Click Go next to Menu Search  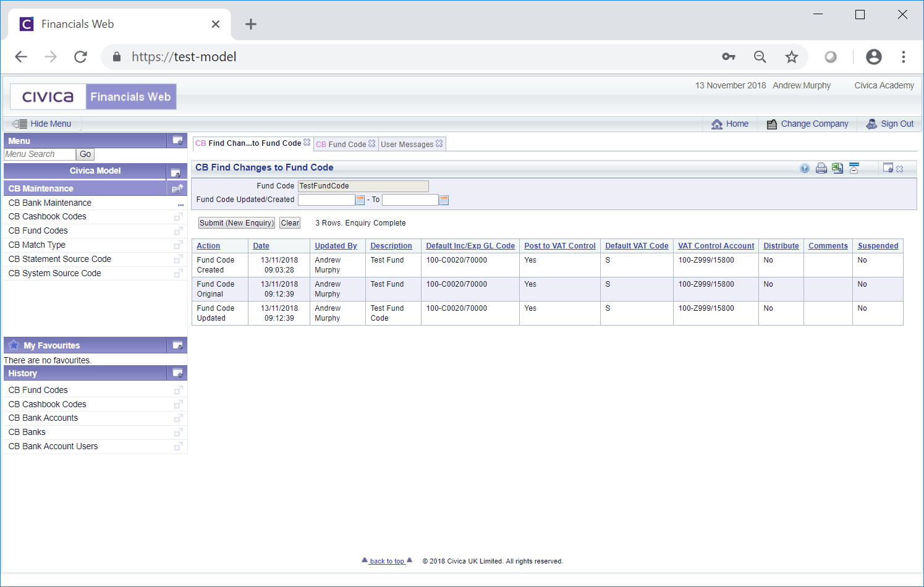(x=85, y=154)
